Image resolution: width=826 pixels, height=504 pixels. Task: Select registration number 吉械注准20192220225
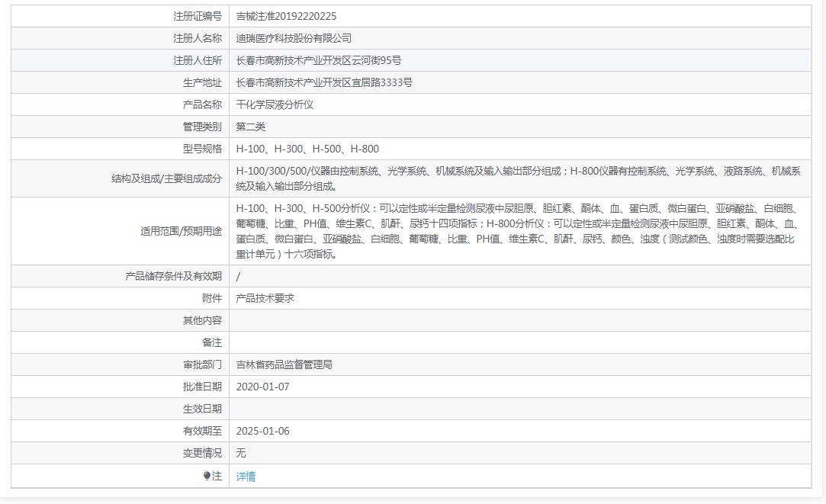(x=286, y=16)
